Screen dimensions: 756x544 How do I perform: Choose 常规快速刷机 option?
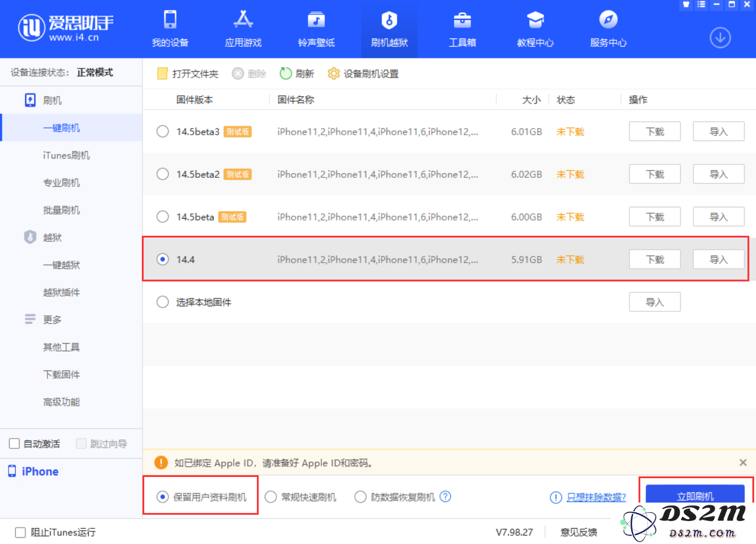point(300,497)
